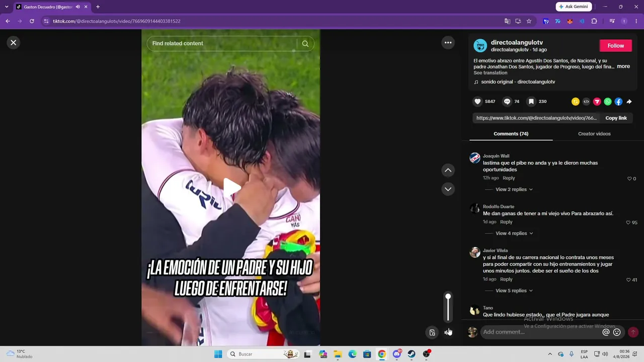Expand View 4 replies under Rodolfo Duarte

pos(514,233)
